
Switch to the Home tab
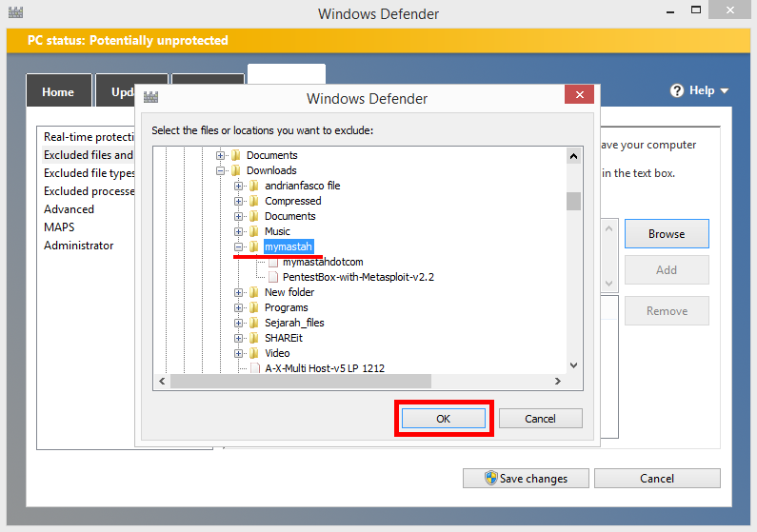click(x=58, y=90)
